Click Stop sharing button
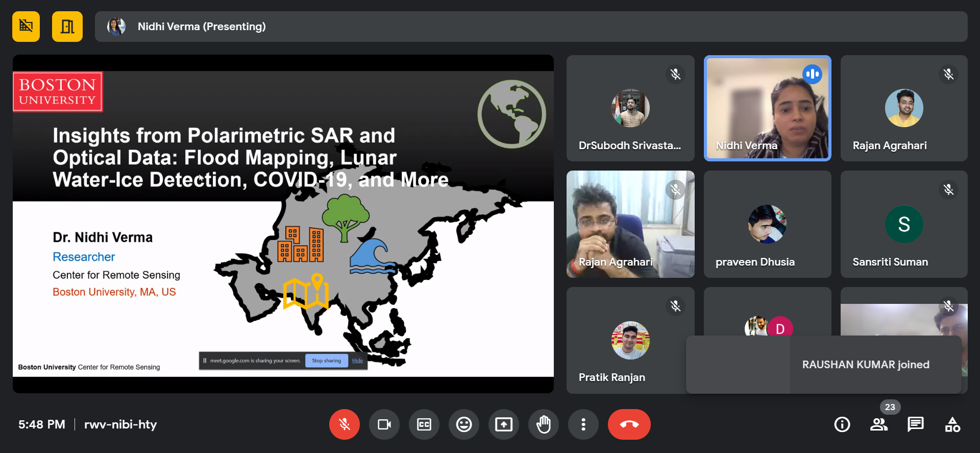Viewport: 980px width, 453px height. [326, 361]
